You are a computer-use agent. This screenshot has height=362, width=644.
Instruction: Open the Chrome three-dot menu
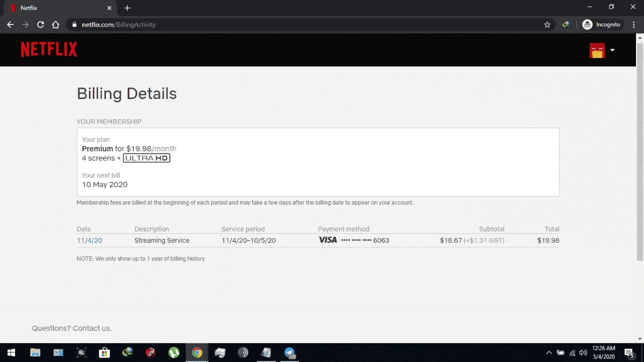point(633,24)
